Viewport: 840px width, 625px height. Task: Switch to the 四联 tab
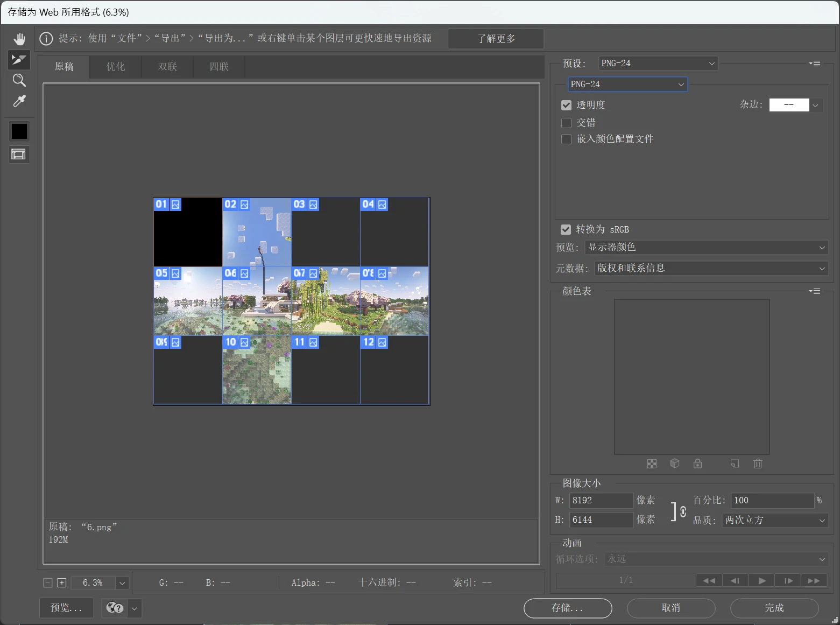tap(219, 67)
